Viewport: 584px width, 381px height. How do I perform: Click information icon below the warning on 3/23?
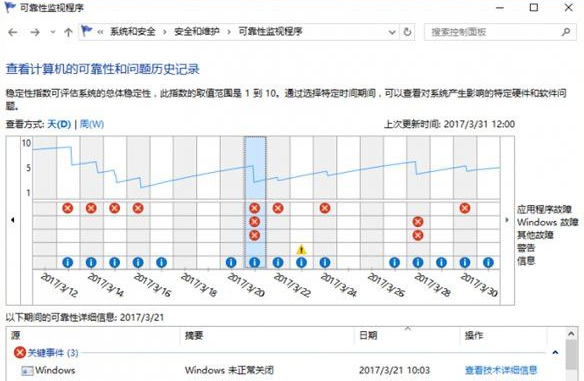point(301,262)
